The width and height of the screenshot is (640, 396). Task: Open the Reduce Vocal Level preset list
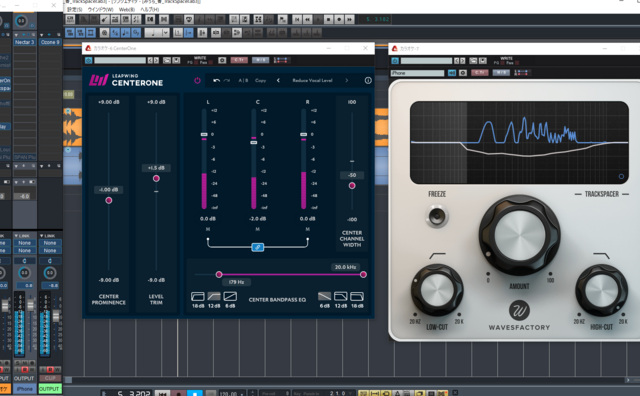click(312, 80)
